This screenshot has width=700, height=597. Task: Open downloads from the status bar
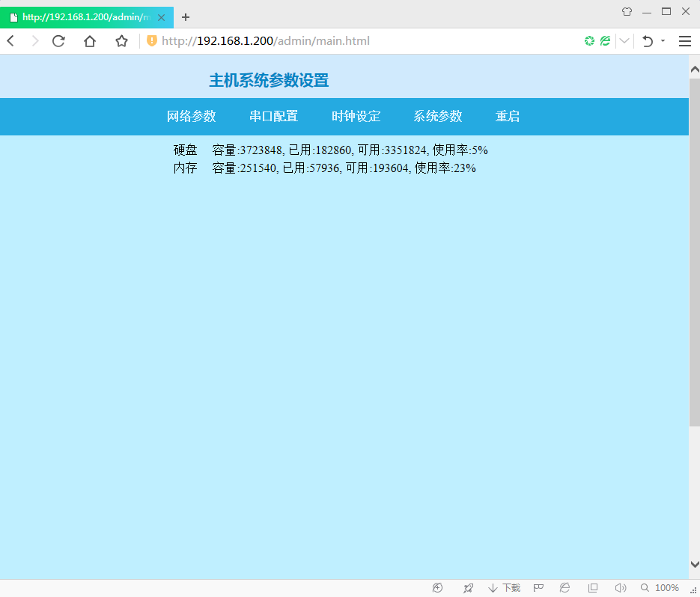click(x=504, y=588)
